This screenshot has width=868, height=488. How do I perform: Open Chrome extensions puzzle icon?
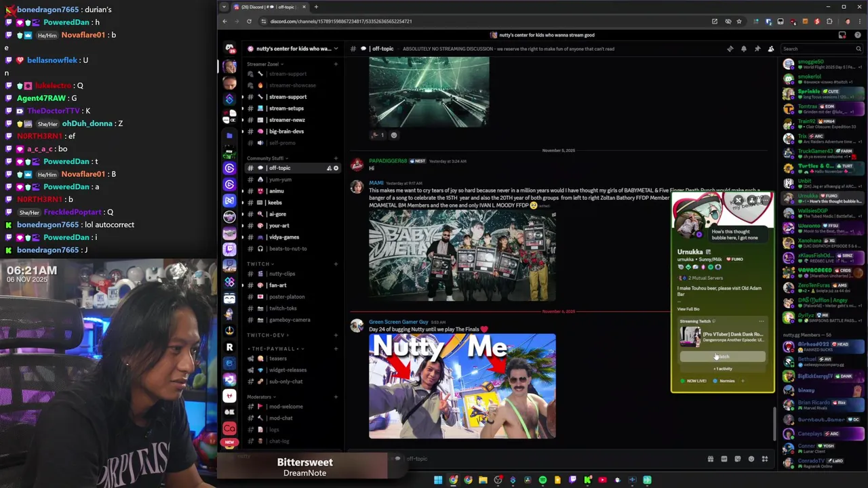[x=829, y=21]
